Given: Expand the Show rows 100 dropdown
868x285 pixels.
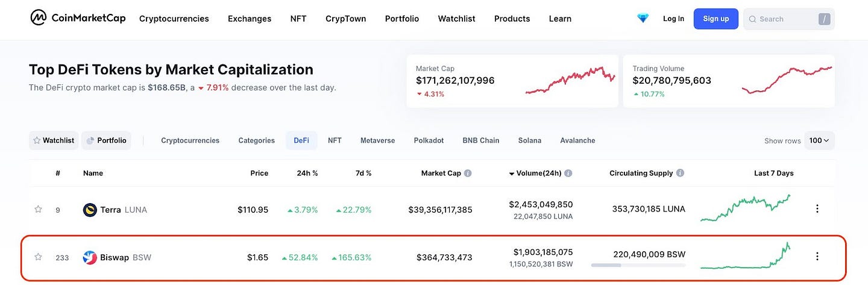Looking at the screenshot, I should 819,140.
